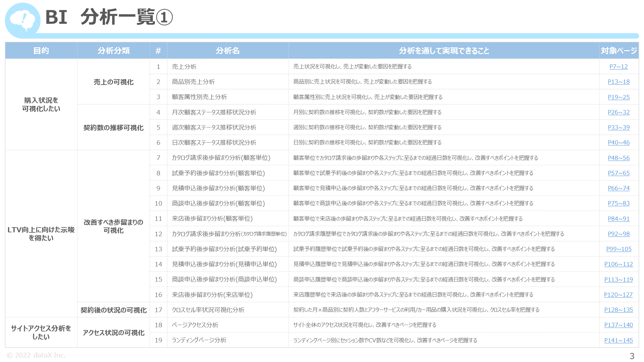The width and height of the screenshot is (644, 362).
Task: Click the クロスセル率状況可視化分析 name
Action: click(208, 310)
